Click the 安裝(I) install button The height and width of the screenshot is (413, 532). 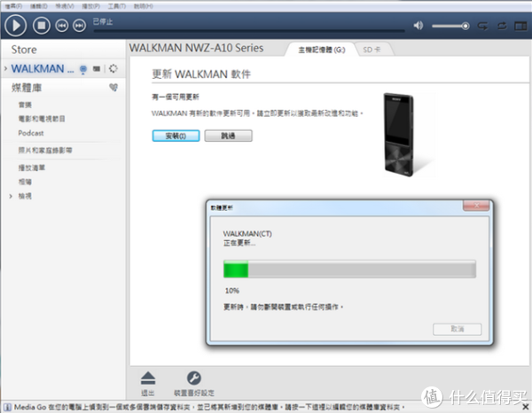pos(176,136)
